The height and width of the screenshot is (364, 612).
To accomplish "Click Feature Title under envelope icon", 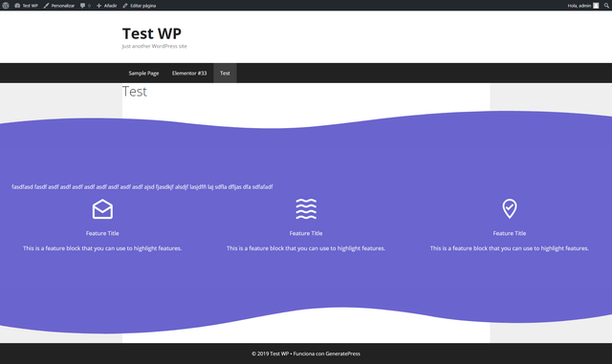I will [102, 233].
